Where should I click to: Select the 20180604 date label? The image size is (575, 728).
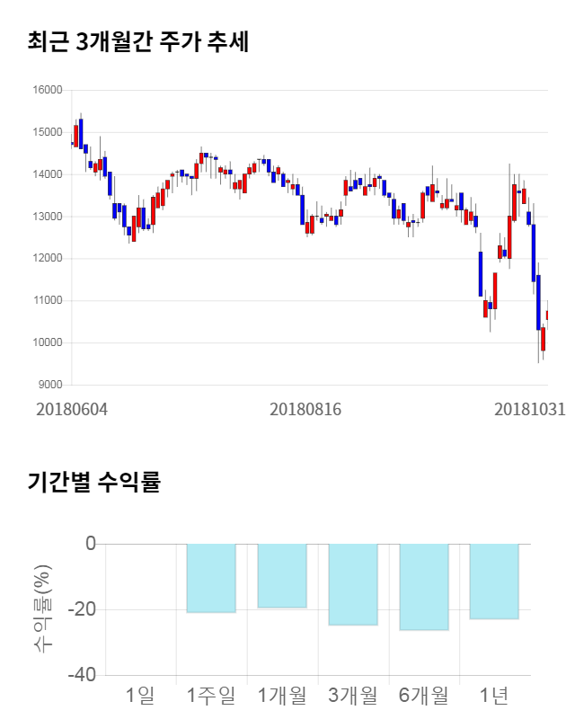(72, 409)
